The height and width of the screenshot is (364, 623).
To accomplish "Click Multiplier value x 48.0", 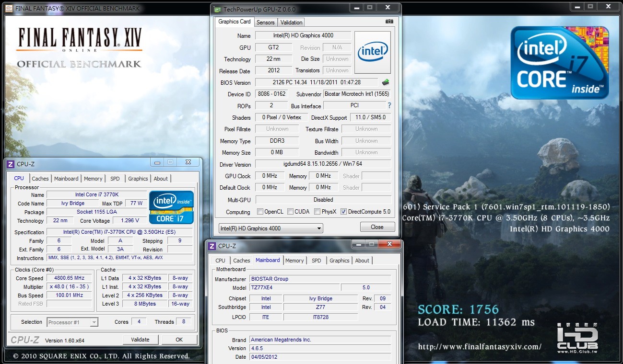I will [70, 287].
